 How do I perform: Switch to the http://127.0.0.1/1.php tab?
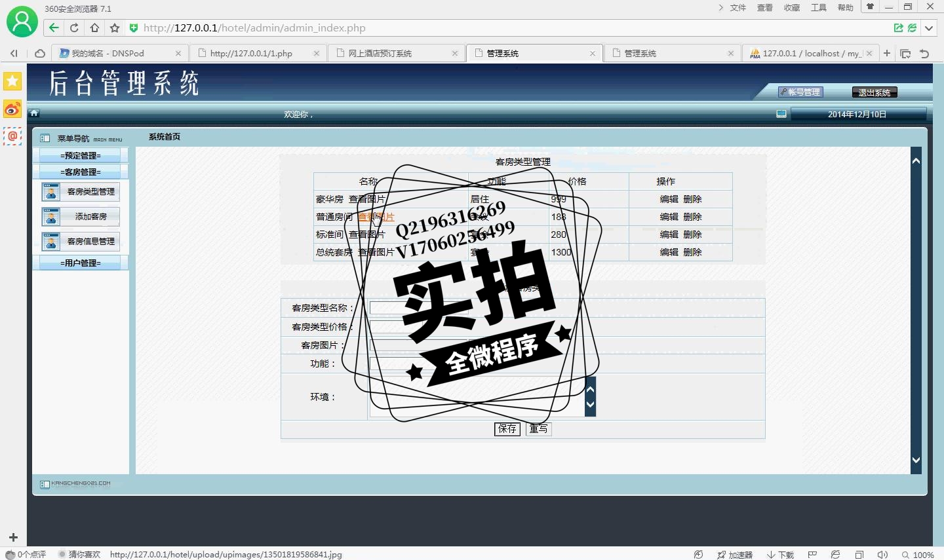click(x=258, y=53)
